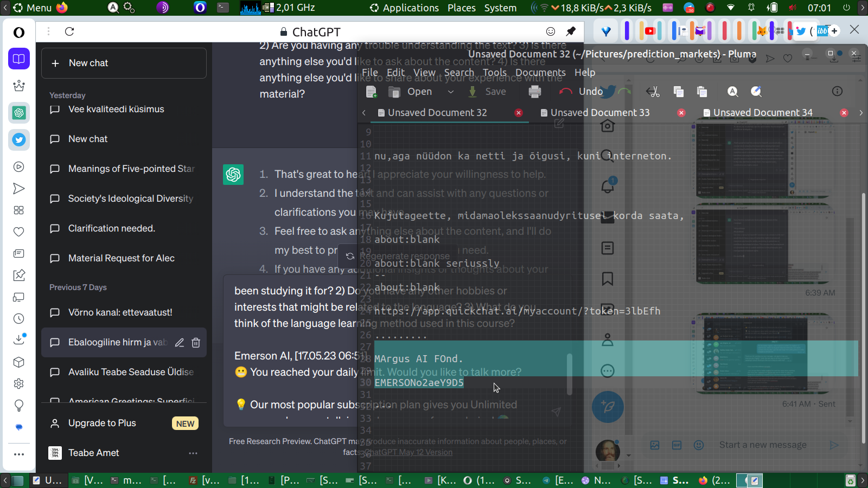
Task: Close the Unsaved Document 32 tab
Action: tap(519, 113)
